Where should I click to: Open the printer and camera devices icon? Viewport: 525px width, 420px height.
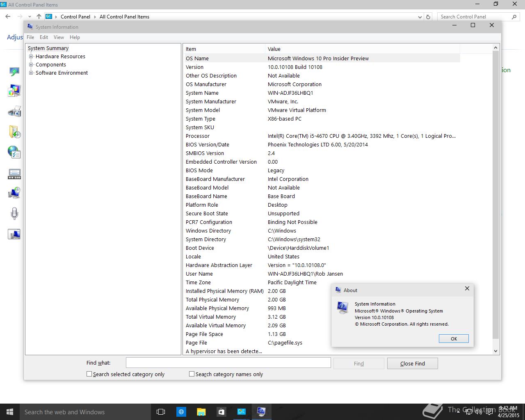14,111
